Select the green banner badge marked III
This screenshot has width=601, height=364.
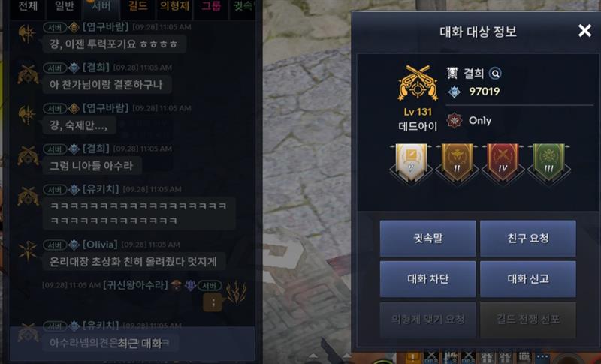click(548, 163)
